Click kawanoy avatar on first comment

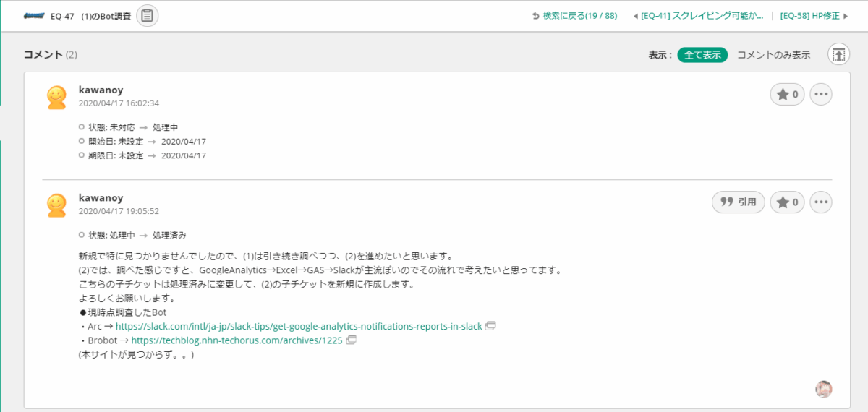click(56, 98)
